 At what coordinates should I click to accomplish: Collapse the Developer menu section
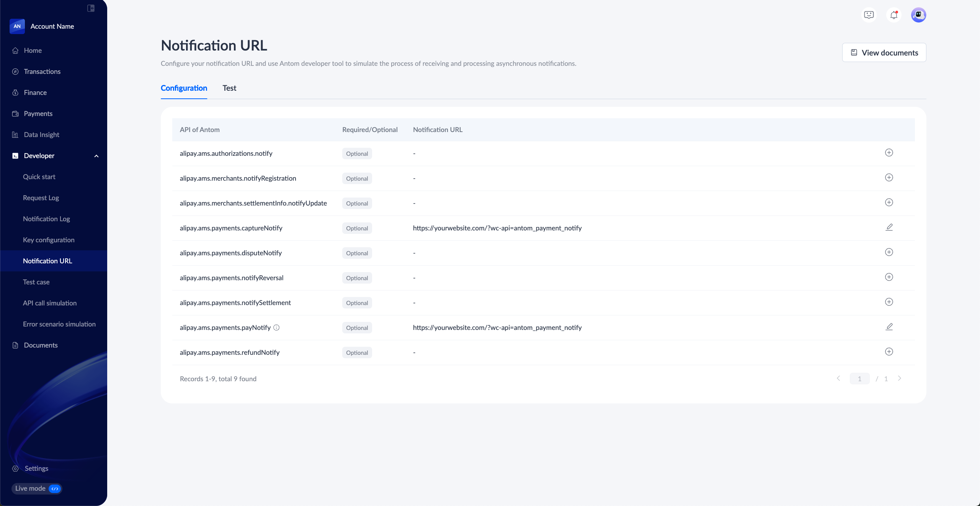96,156
